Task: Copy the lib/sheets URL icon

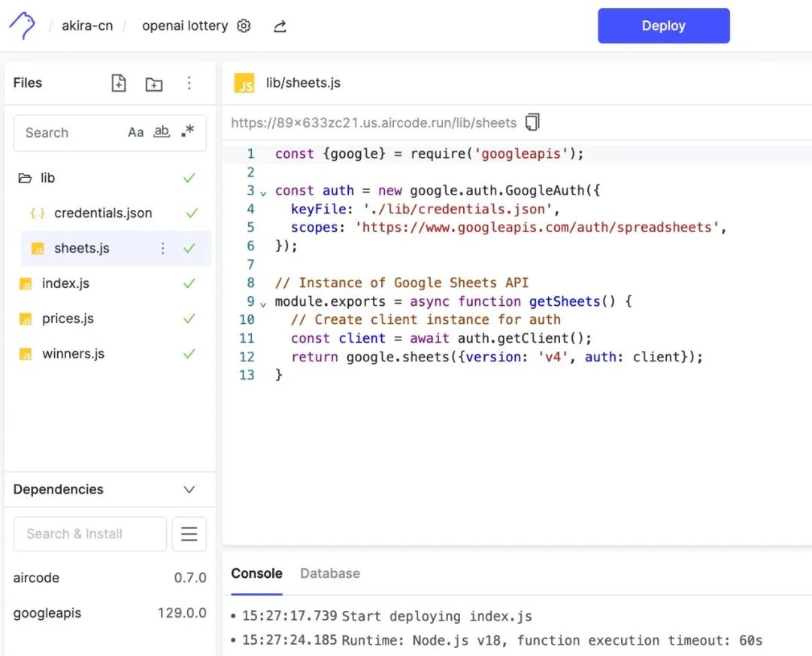Action: [532, 122]
